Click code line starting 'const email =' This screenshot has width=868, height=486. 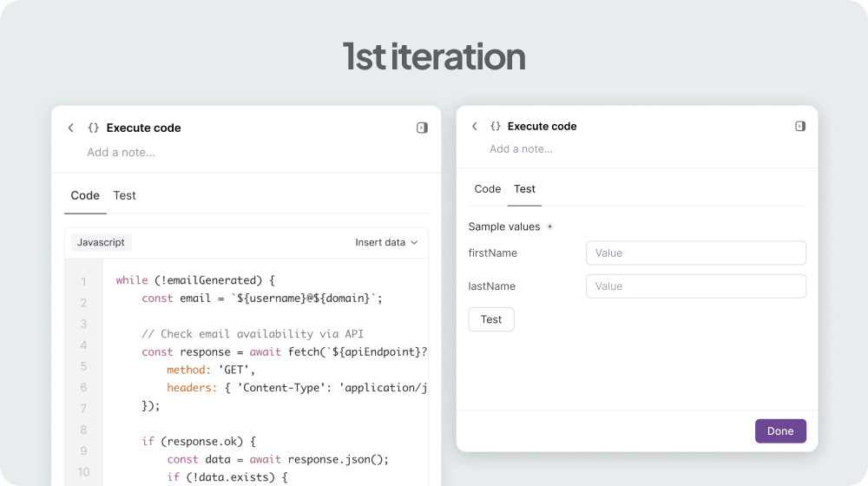(x=262, y=299)
